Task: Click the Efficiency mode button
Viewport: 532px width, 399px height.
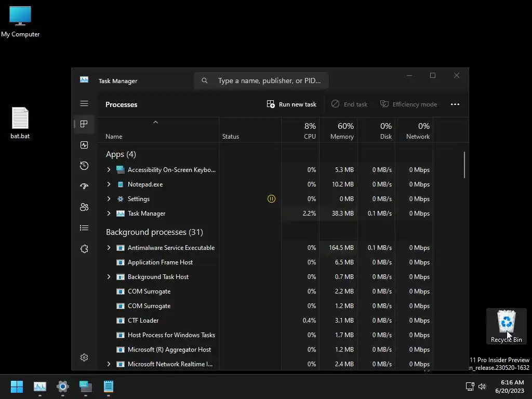Action: click(x=408, y=104)
